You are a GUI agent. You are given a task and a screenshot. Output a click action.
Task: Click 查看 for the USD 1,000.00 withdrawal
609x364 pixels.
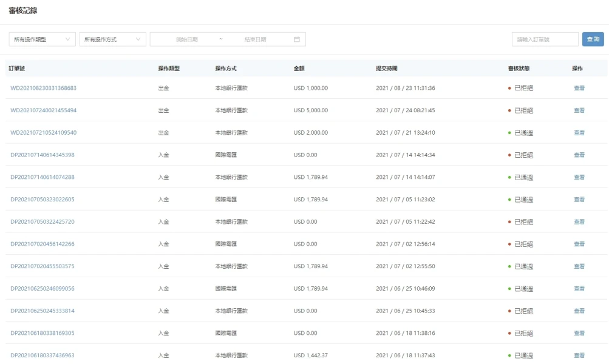pyautogui.click(x=579, y=88)
